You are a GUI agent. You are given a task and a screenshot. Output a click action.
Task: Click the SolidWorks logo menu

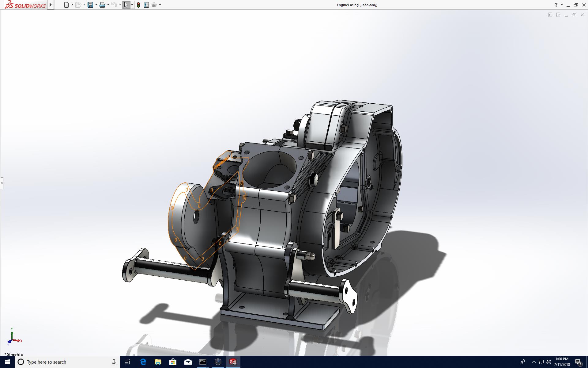tap(26, 5)
